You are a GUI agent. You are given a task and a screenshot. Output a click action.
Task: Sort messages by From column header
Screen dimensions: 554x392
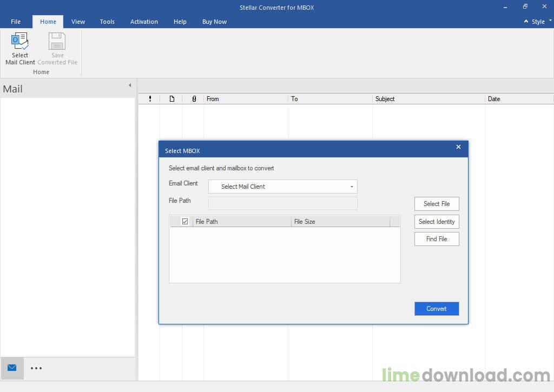pyautogui.click(x=246, y=99)
